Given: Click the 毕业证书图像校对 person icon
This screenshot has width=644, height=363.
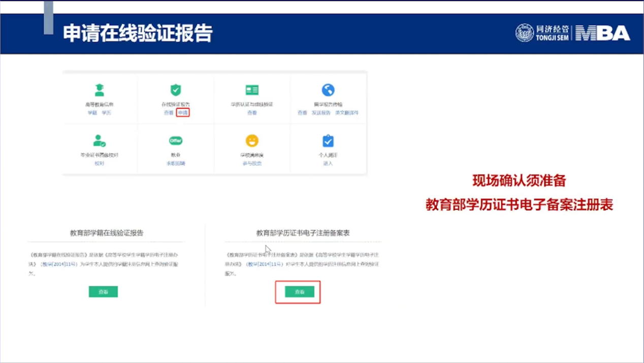Looking at the screenshot, I should 100,141.
